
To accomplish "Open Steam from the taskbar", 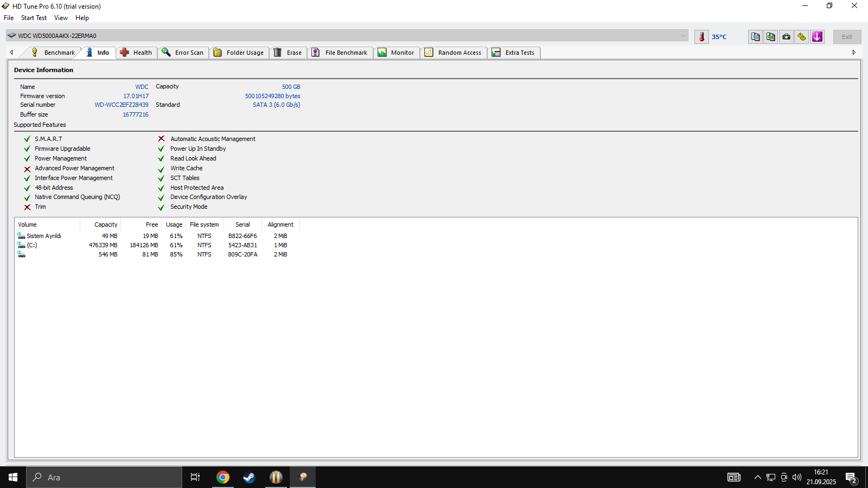I will 249,477.
